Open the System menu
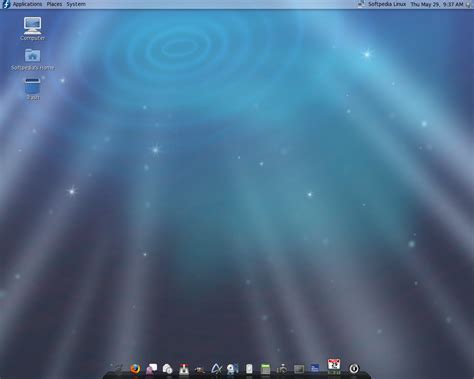 click(76, 4)
